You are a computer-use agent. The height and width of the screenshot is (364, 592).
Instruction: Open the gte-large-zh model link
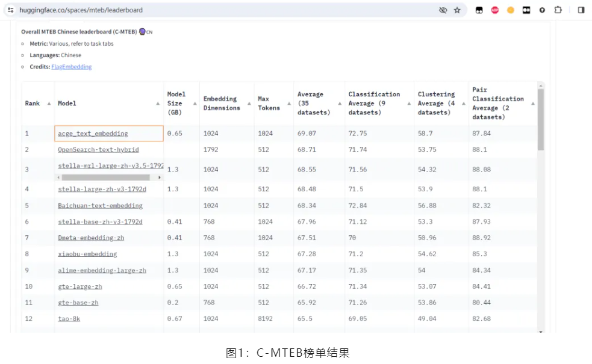80,286
